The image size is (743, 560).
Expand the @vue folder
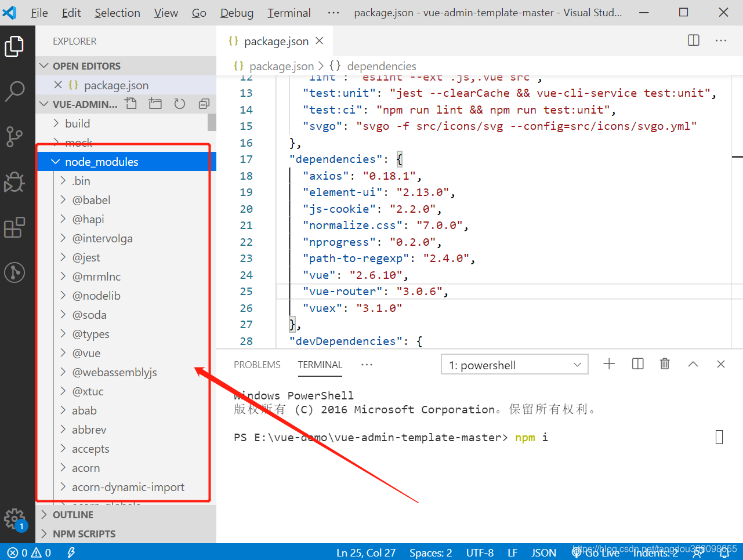(x=126, y=353)
